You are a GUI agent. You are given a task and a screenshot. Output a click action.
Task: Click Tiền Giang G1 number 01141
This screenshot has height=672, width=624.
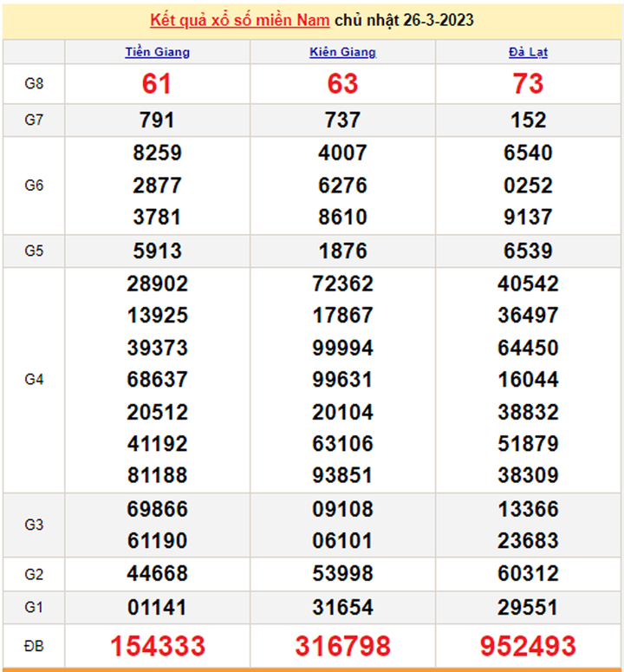(157, 607)
